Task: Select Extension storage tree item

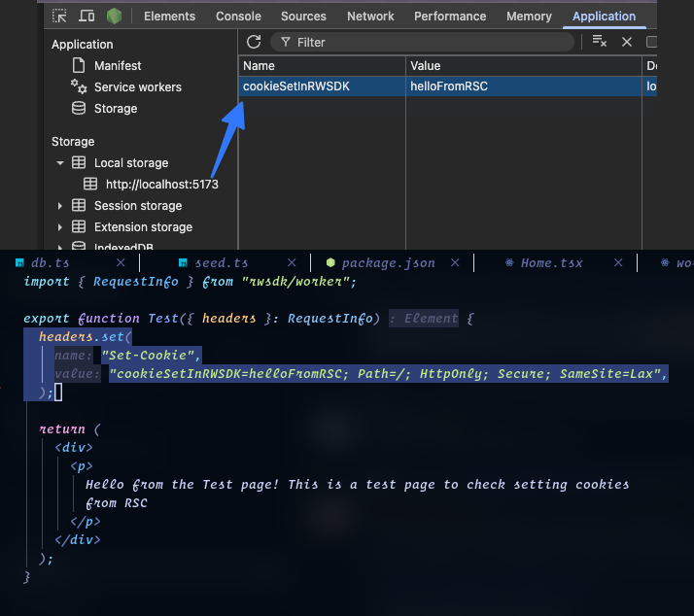Action: (x=144, y=227)
